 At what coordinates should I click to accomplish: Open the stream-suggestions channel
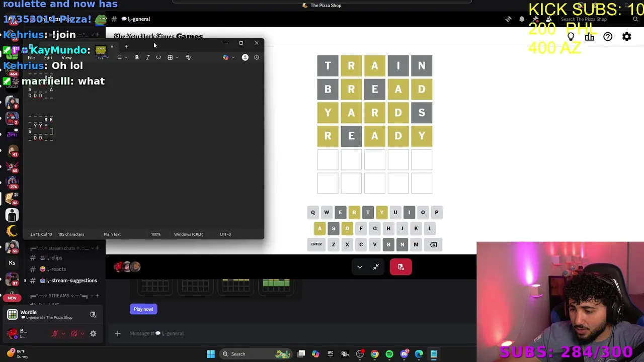pyautogui.click(x=63, y=281)
